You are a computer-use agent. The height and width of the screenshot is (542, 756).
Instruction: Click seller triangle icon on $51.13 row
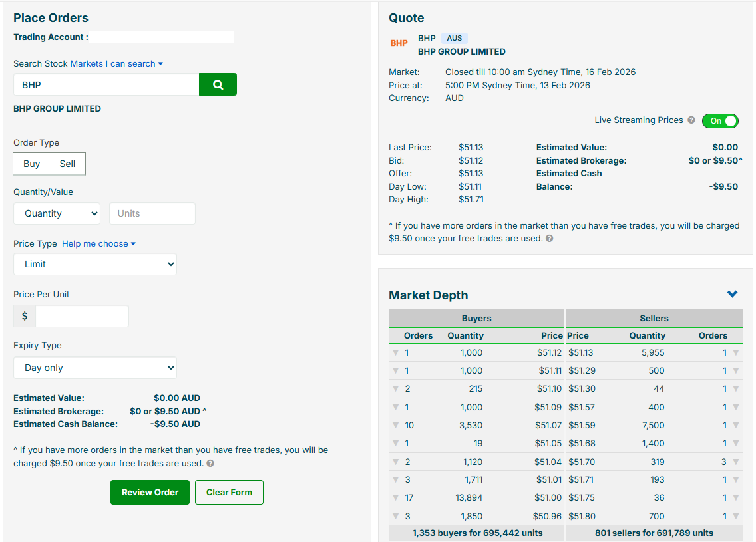coord(735,353)
